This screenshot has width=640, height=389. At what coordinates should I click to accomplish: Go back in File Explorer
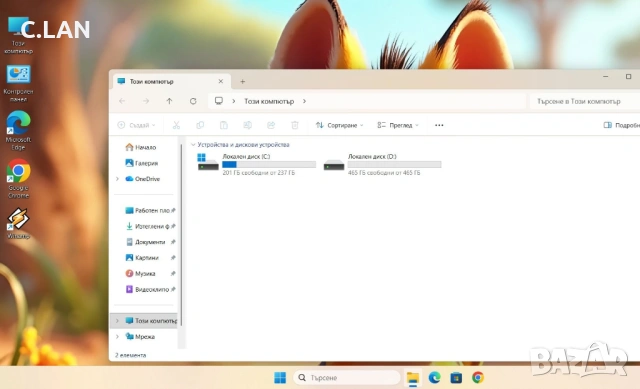click(x=122, y=101)
